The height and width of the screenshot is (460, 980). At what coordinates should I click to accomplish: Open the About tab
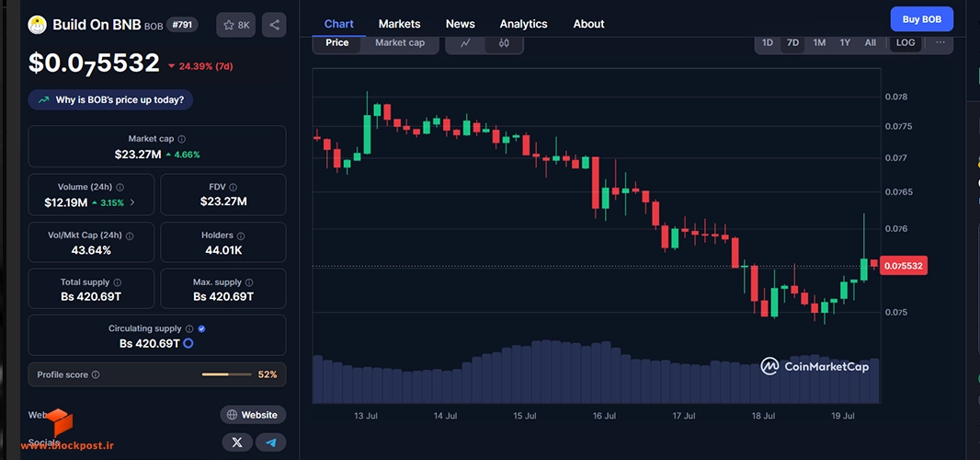click(588, 24)
